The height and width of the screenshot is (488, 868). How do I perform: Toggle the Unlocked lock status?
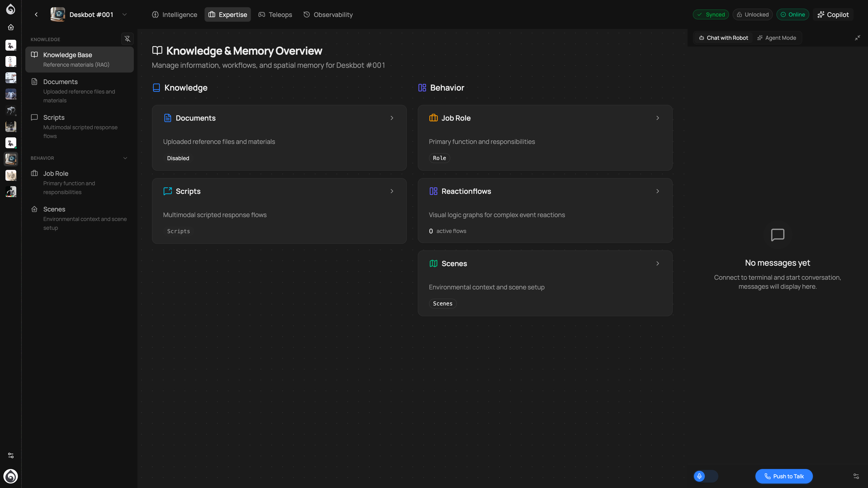[752, 14]
